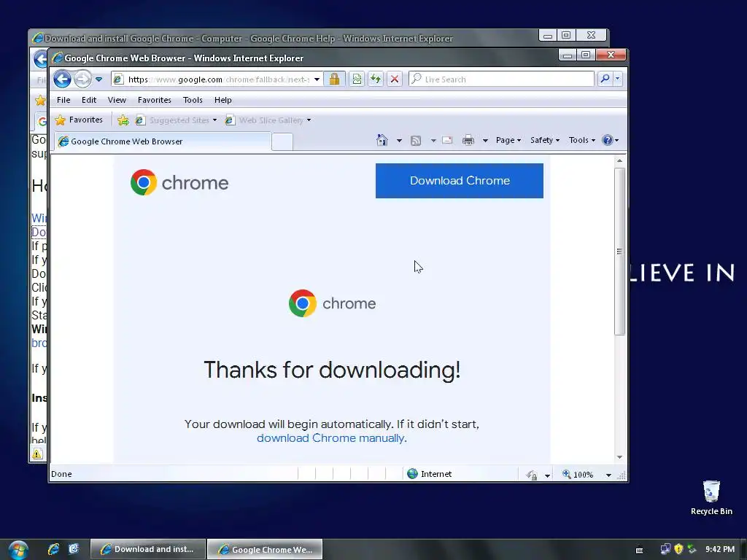This screenshot has width=747, height=560.
Task: Open the search provider dropdown arrow
Action: click(x=617, y=79)
